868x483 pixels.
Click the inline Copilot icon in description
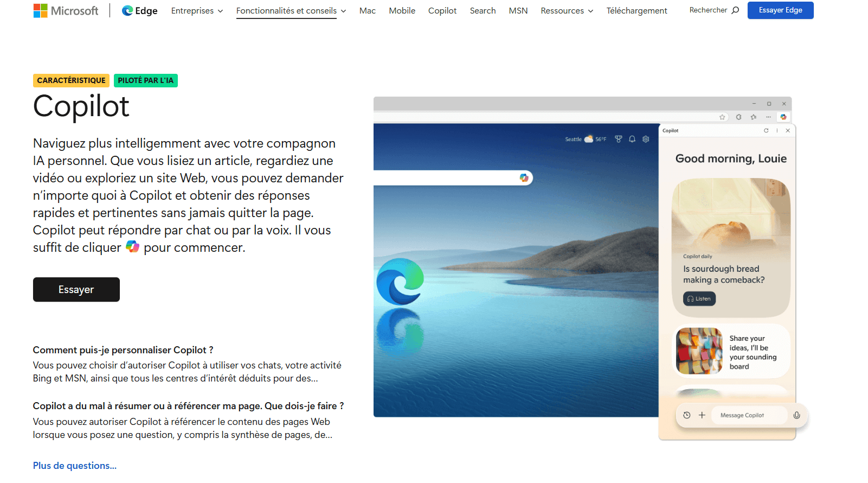[133, 247]
